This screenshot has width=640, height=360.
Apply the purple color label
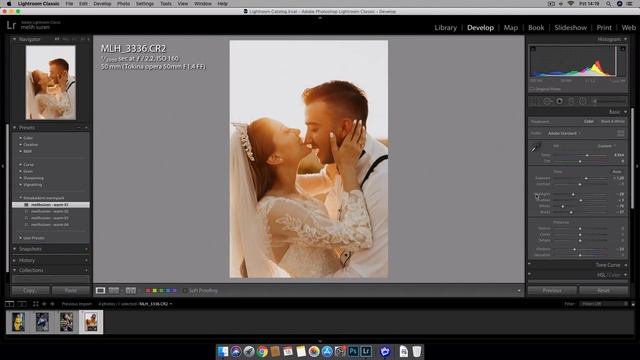point(174,291)
